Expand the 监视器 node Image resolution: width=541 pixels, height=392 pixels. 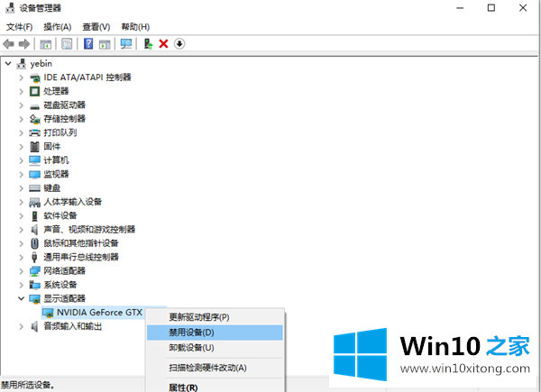22,175
